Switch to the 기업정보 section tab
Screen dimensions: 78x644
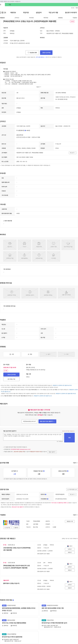(75, 18)
